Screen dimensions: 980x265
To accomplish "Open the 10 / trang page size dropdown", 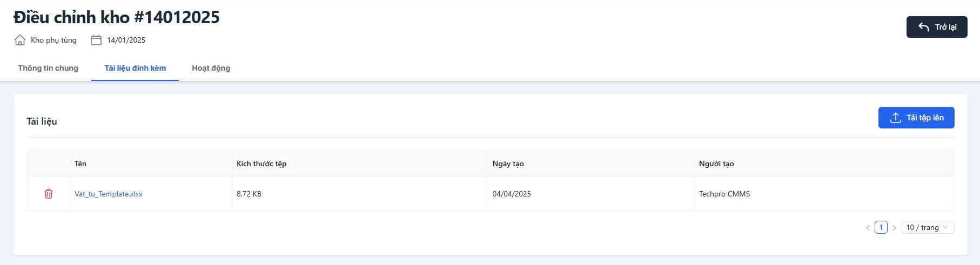I will pyautogui.click(x=928, y=228).
